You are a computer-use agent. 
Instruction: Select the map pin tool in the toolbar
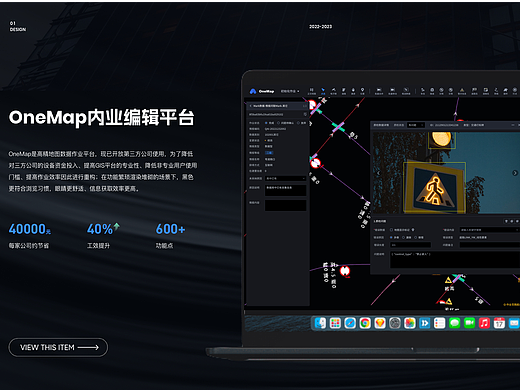pos(362,91)
